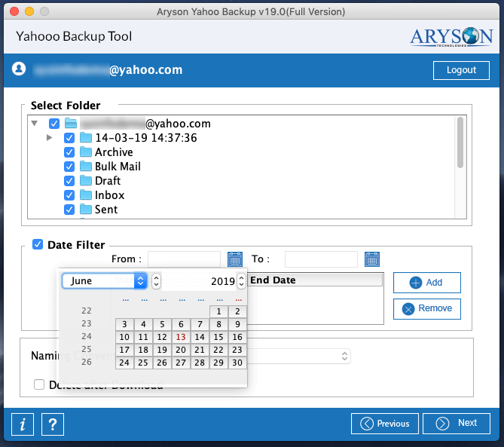Select June 24 in the calendar
Image resolution: width=504 pixels, height=447 pixels.
coord(124,363)
